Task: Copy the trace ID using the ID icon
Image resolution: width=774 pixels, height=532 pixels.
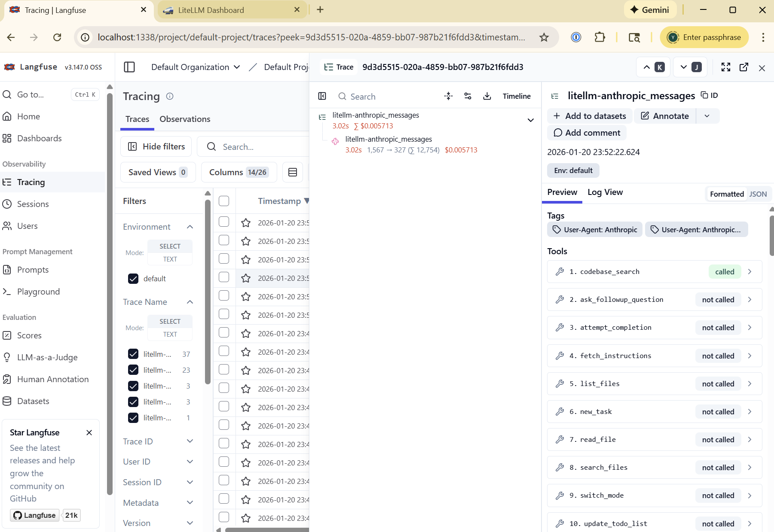Action: (x=710, y=95)
